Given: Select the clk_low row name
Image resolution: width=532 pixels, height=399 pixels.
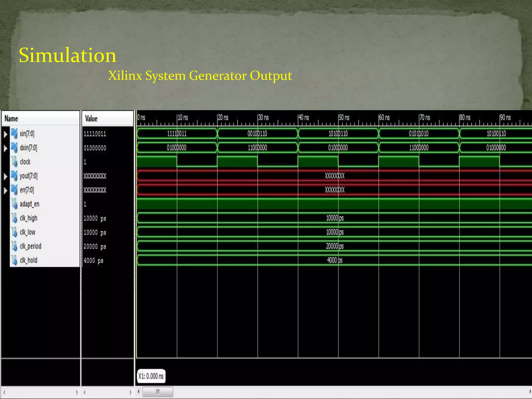Looking at the screenshot, I should (28, 232).
